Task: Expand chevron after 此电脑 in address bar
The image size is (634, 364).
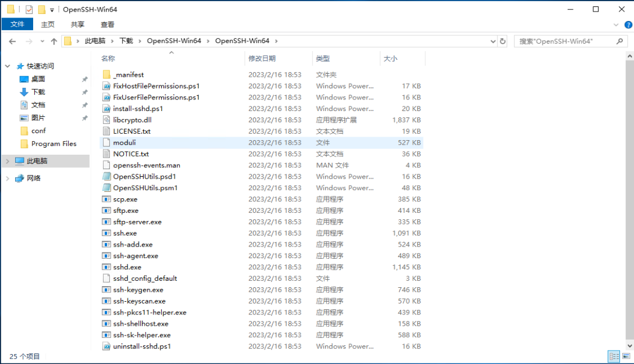Action: click(112, 41)
